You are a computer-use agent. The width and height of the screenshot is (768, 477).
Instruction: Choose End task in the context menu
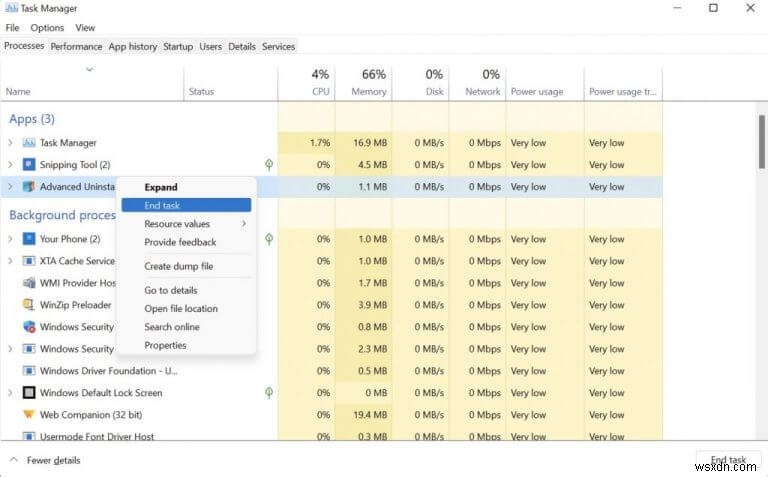pyautogui.click(x=186, y=205)
